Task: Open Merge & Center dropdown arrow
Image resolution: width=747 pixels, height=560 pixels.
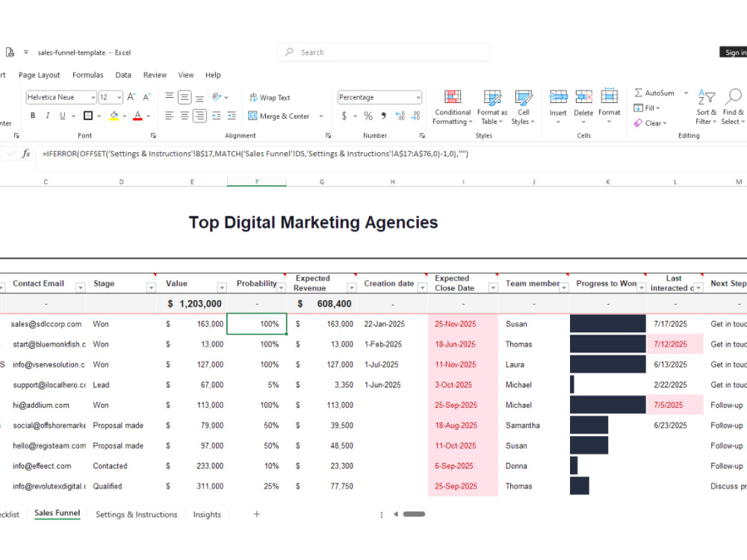Action: tap(321, 116)
